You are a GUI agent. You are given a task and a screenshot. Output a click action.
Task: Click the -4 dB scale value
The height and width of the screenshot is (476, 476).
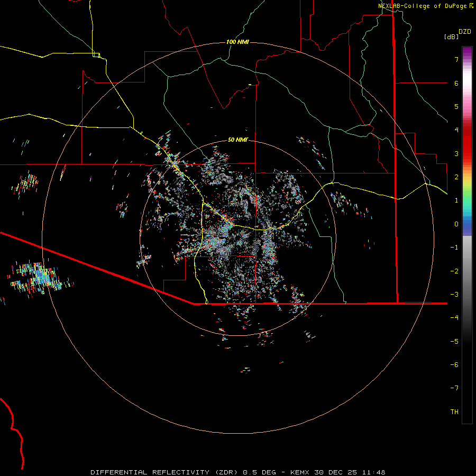point(454,318)
